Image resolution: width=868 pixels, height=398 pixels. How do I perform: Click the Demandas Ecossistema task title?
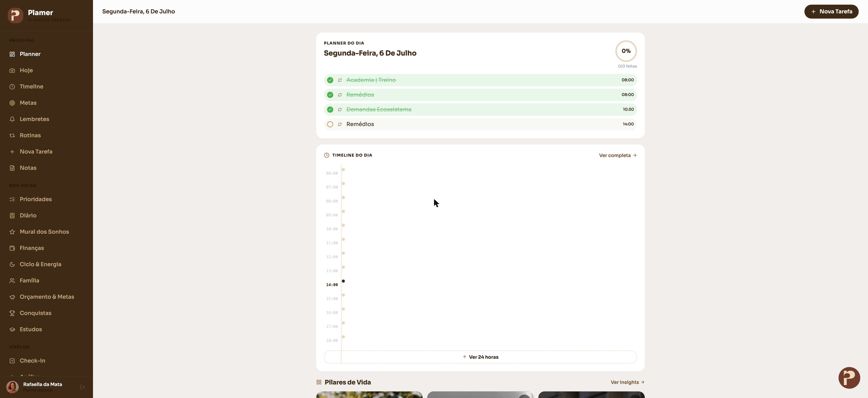click(x=379, y=109)
